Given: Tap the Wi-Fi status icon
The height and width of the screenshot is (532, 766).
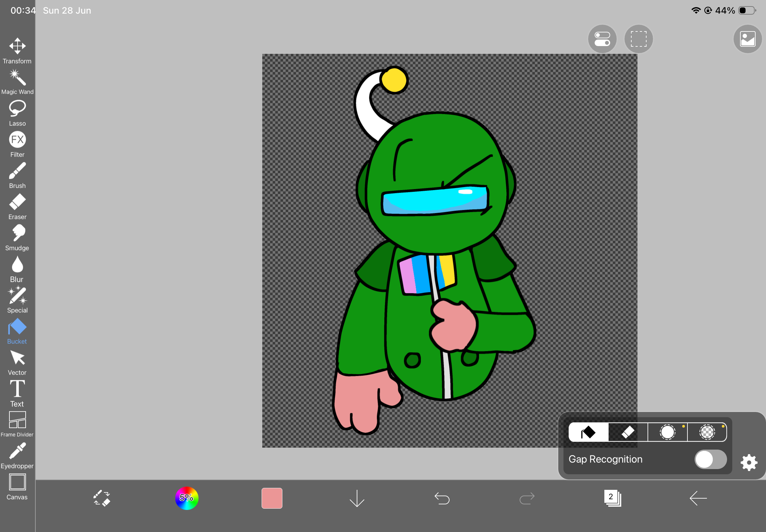Looking at the screenshot, I should [x=696, y=10].
